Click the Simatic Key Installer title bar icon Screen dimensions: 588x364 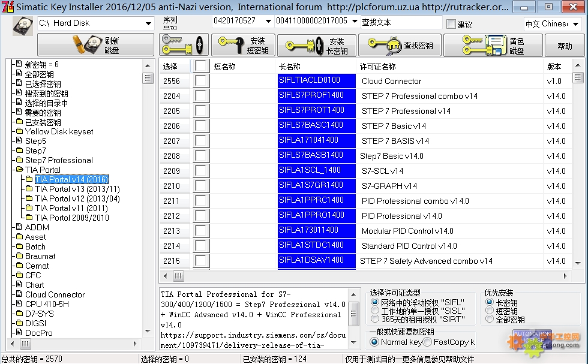(7, 7)
